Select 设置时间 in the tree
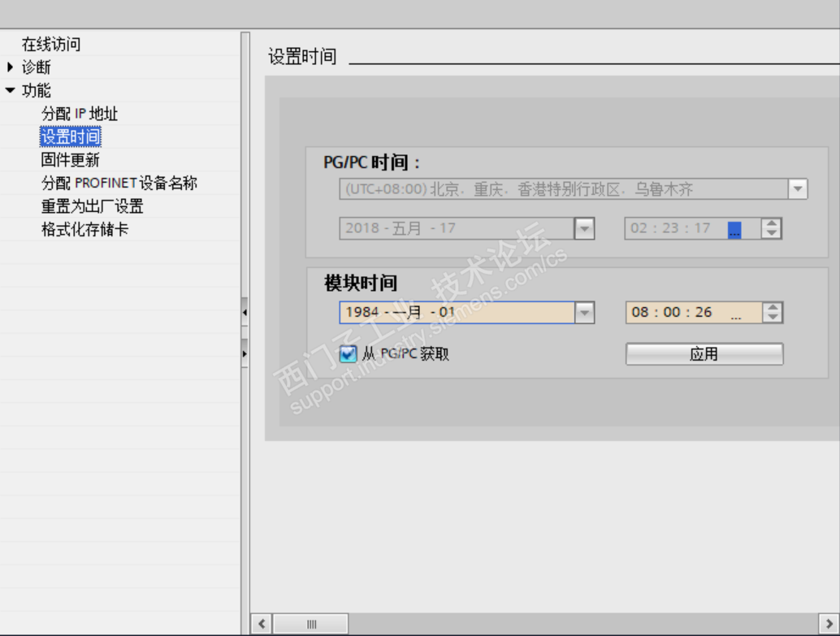This screenshot has height=636, width=840. coord(70,136)
